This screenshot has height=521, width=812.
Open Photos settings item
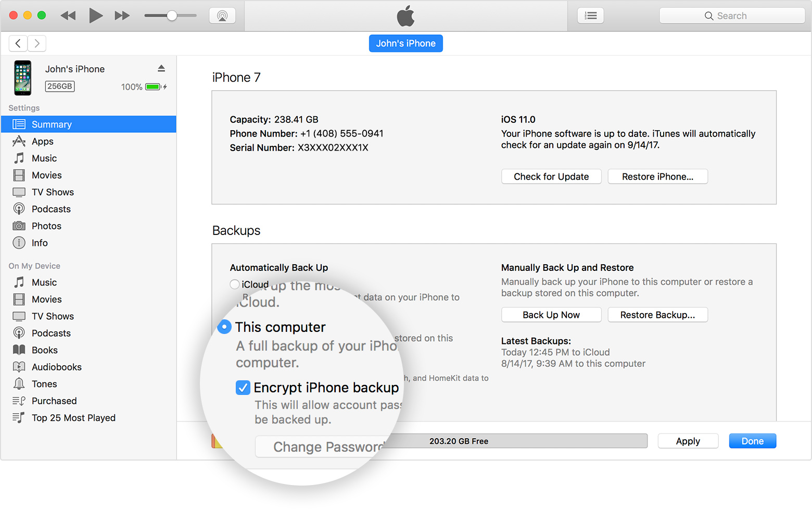pyautogui.click(x=88, y=226)
